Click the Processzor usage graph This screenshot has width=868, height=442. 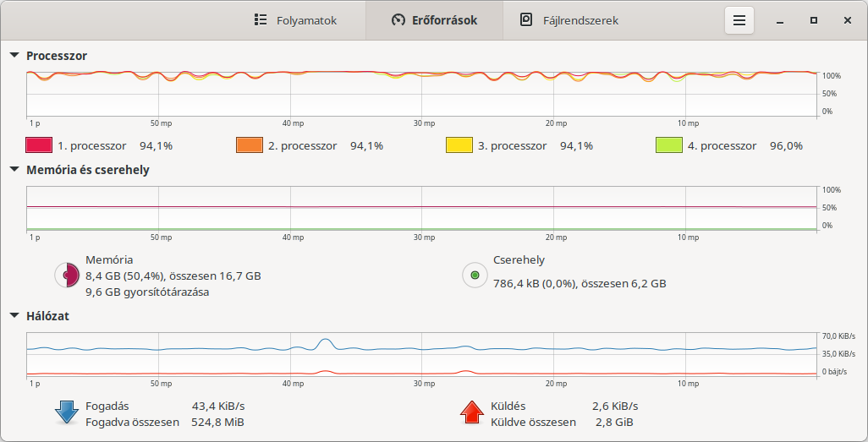click(x=421, y=94)
